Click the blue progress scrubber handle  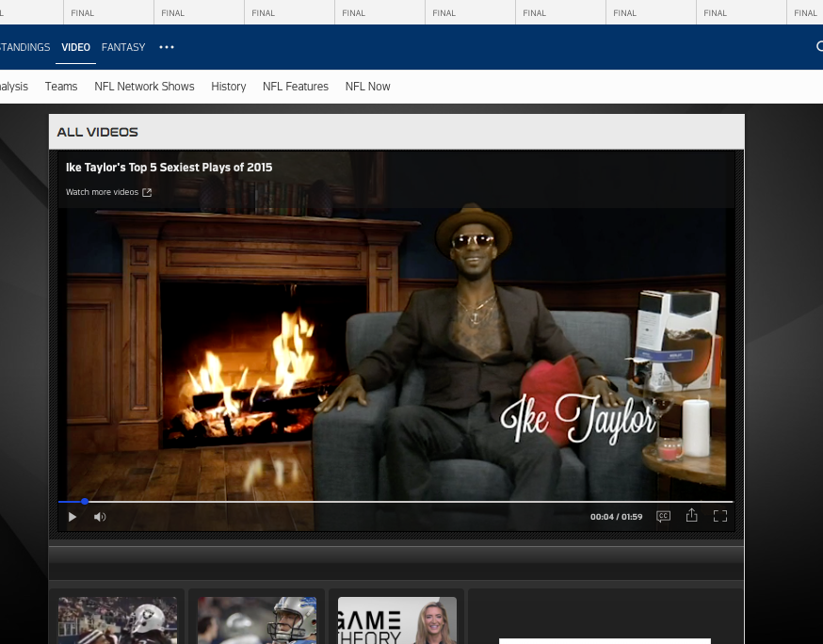click(85, 502)
